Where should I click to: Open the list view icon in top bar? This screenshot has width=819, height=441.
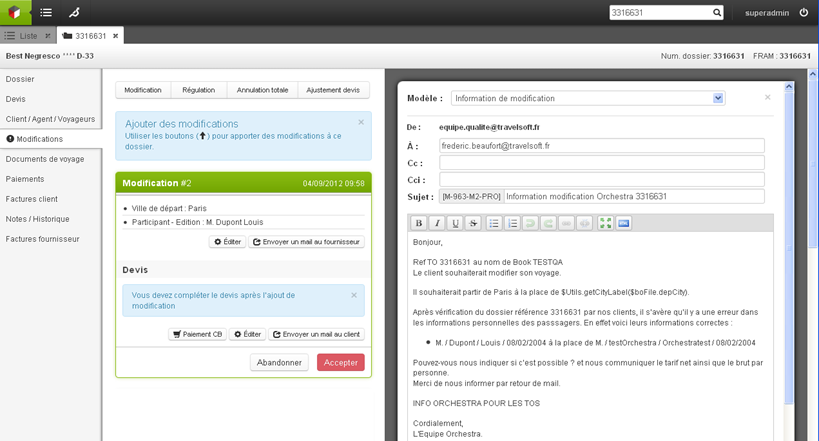point(46,13)
